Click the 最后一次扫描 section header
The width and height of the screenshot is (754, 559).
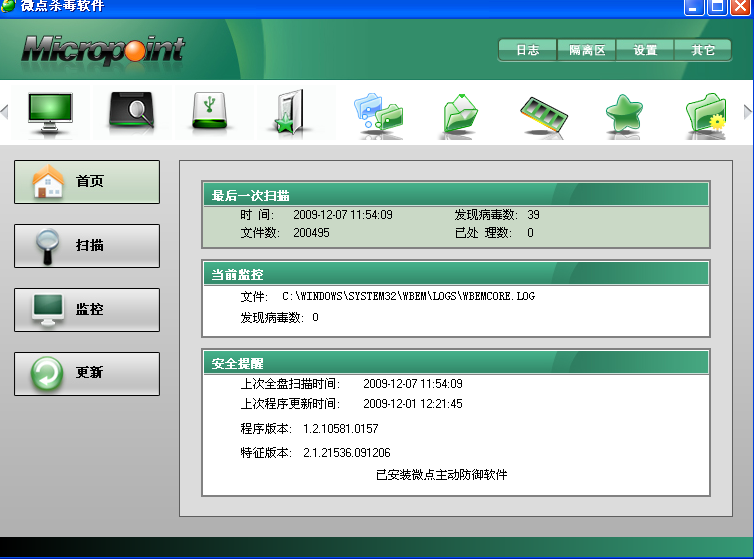tap(455, 195)
